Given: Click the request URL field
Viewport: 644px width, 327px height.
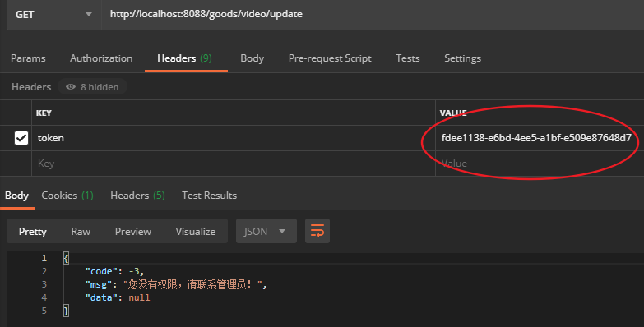Looking at the screenshot, I should click(x=373, y=15).
